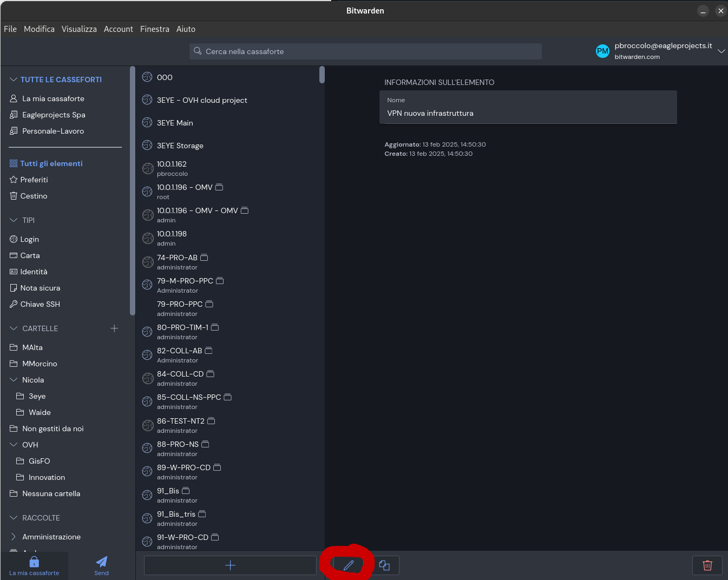This screenshot has width=728, height=580.
Task: Open the account switcher dropdown arrow
Action: click(721, 51)
